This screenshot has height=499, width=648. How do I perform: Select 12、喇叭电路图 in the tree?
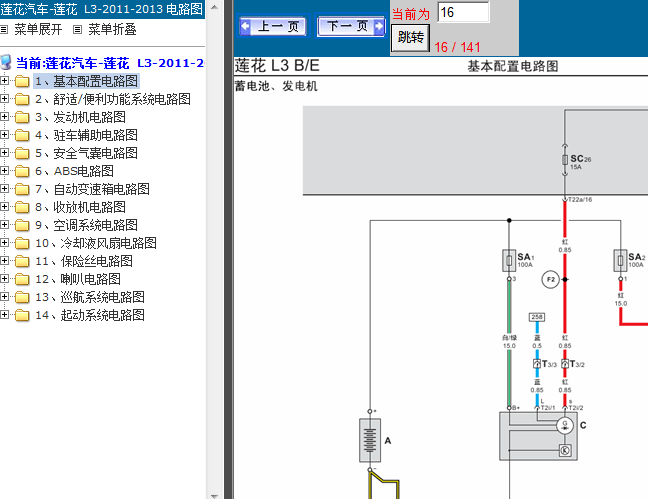(78, 279)
